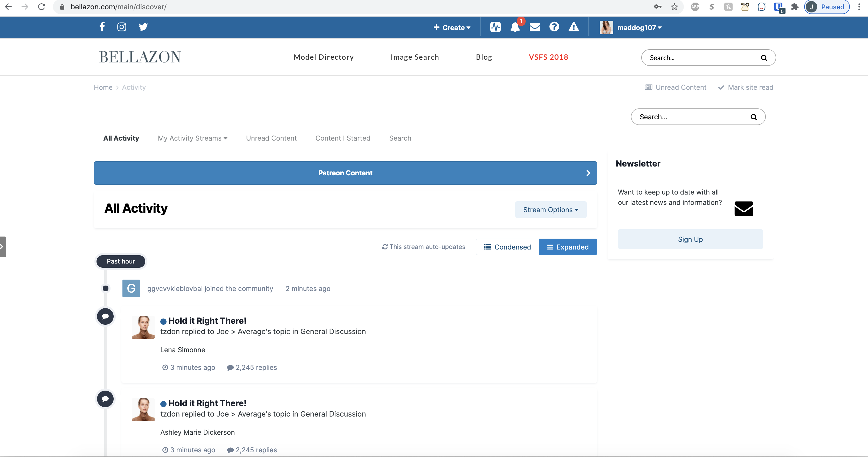
Task: Select the Content I Started tab
Action: (x=343, y=138)
